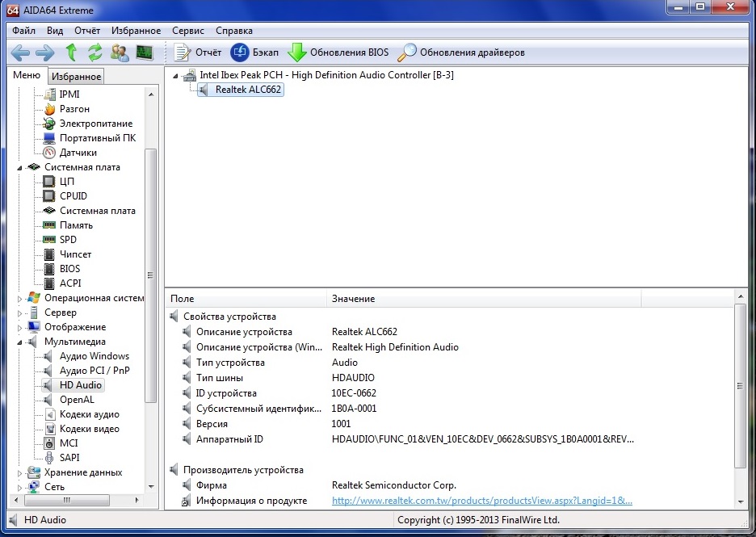
Task: Collapse the Системная плата tree node
Action: click(x=22, y=167)
